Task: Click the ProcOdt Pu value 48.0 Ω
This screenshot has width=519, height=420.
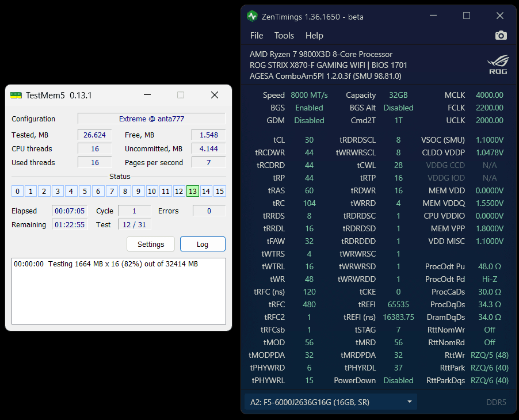Action: (490, 266)
